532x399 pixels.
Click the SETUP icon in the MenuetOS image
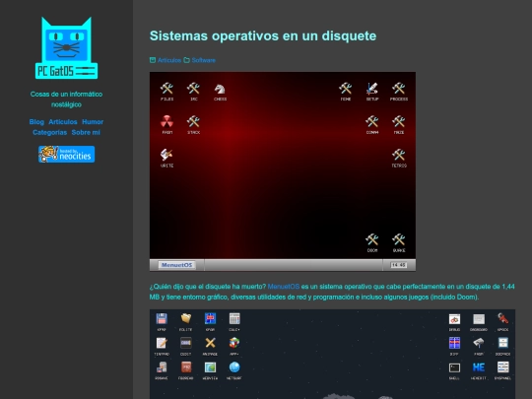click(x=372, y=91)
